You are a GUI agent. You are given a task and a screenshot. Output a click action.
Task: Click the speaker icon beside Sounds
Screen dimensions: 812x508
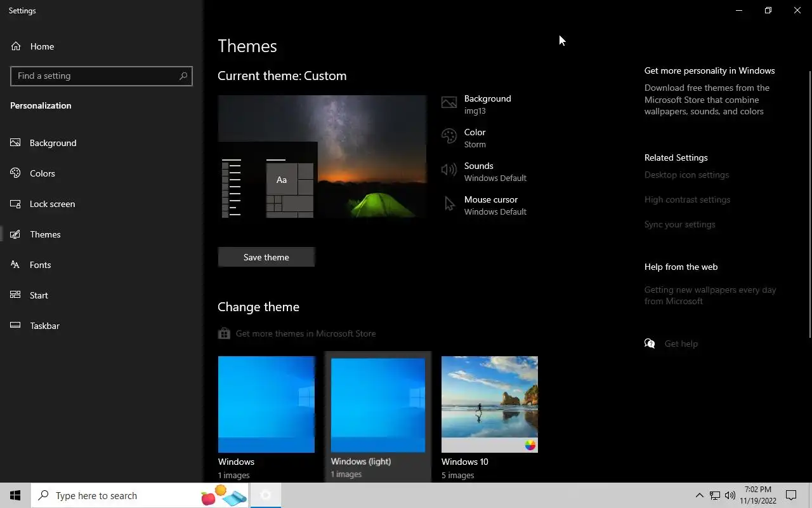449,170
